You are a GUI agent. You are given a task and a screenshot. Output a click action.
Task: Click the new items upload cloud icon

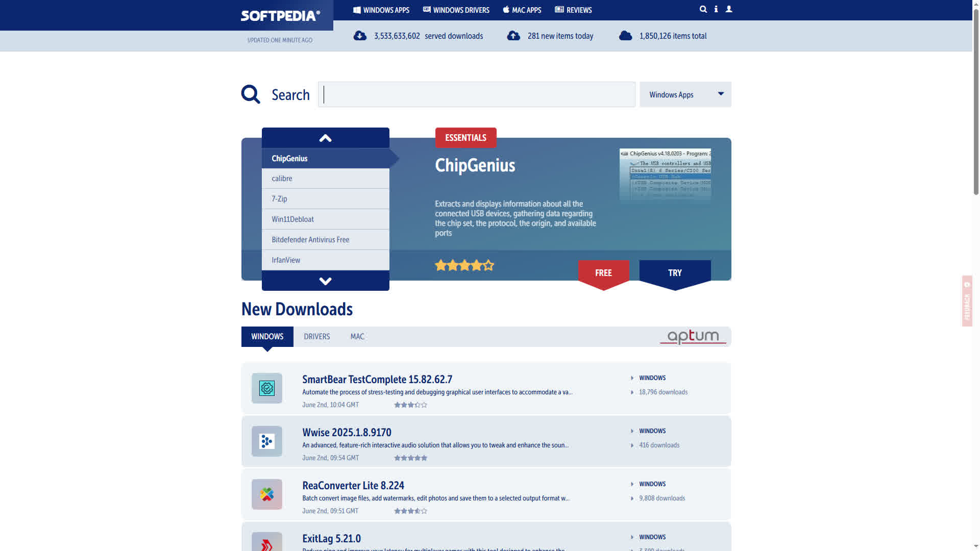[x=513, y=36]
